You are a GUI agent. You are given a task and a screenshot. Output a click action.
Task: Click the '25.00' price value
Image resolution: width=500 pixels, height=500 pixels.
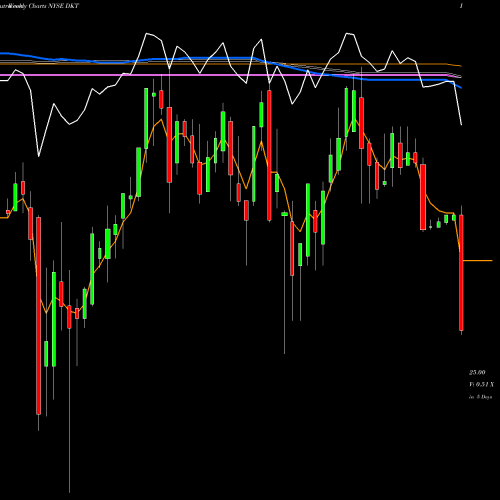click(x=477, y=372)
